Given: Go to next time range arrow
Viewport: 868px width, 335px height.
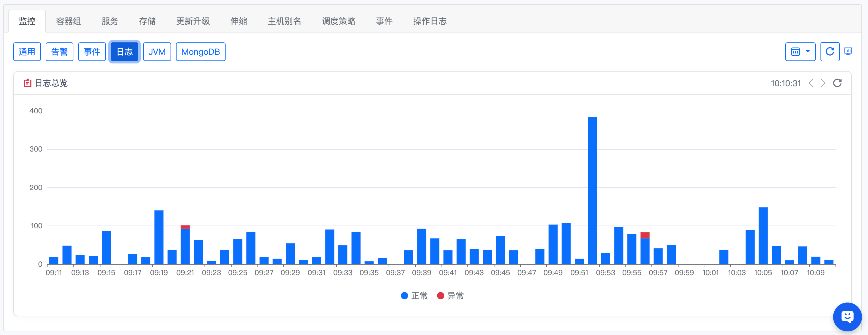Looking at the screenshot, I should (x=823, y=83).
